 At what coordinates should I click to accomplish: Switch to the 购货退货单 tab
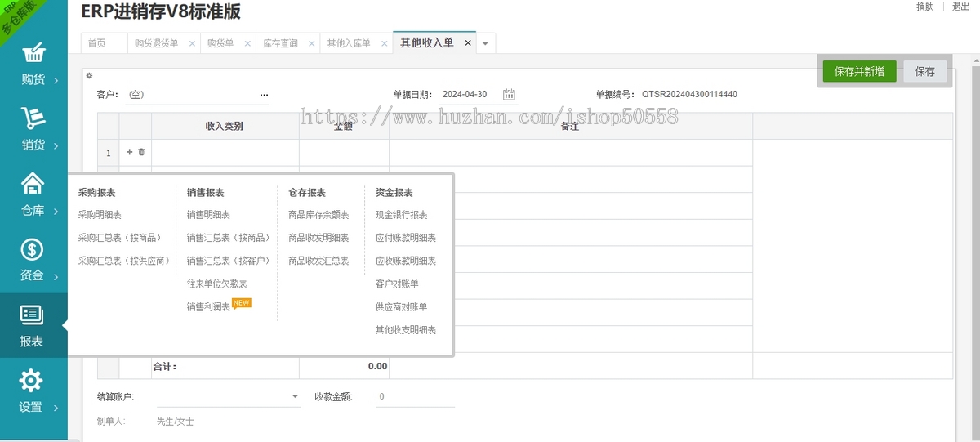coord(156,43)
